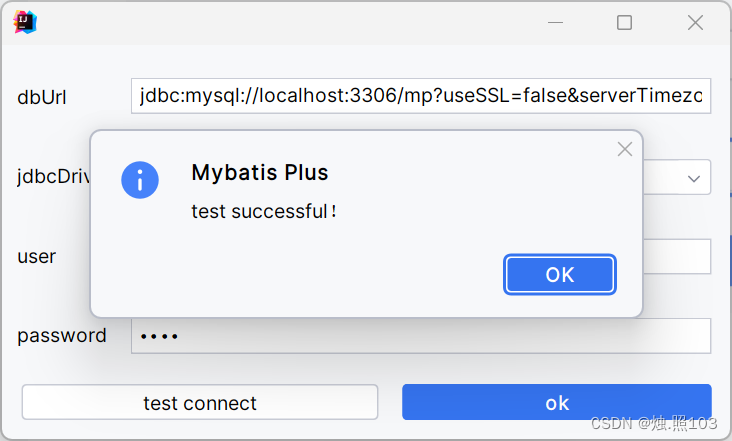Focus the masked password field
Image resolution: width=732 pixels, height=441 pixels.
click(421, 336)
